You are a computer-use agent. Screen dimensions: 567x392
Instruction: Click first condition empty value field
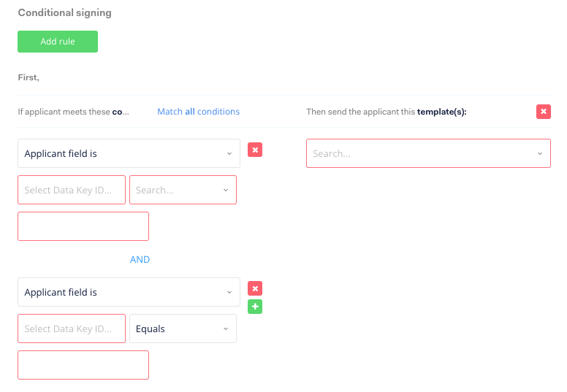coord(83,226)
